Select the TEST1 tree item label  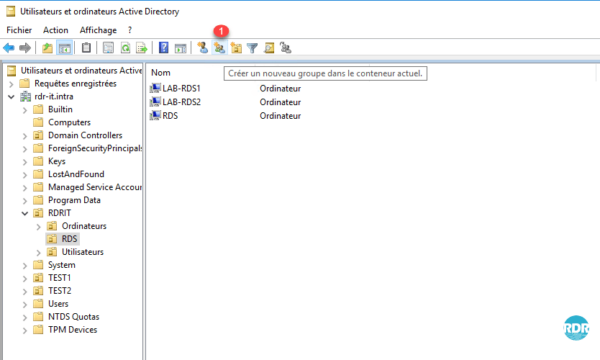[59, 278]
